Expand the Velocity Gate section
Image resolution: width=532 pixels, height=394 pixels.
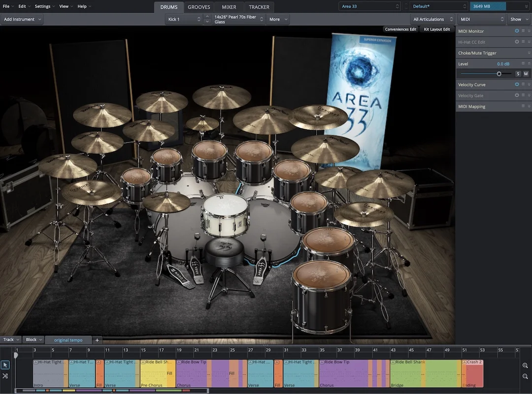tap(529, 95)
